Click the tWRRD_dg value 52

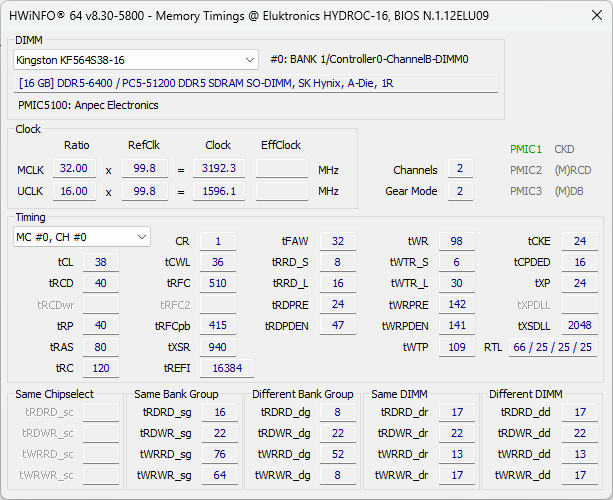(x=338, y=454)
